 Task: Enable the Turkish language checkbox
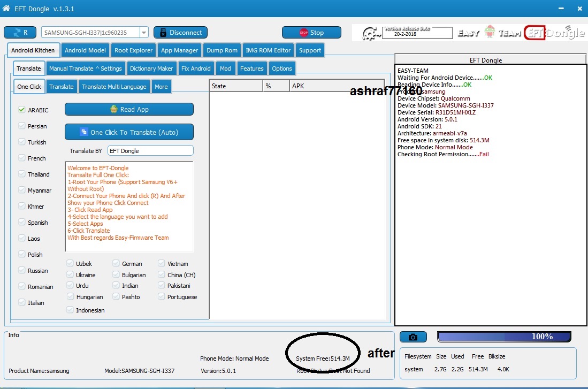pyautogui.click(x=22, y=142)
